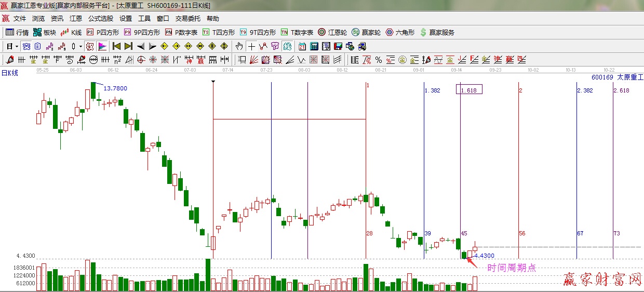Select the 1.618 time cycle marker box
The width and height of the screenshot is (644, 292).
tap(469, 90)
